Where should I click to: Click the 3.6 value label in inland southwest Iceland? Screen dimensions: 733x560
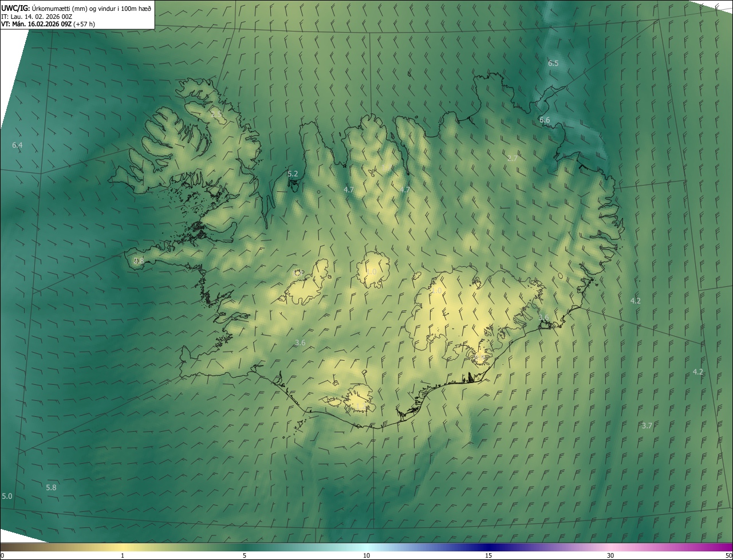(300, 343)
